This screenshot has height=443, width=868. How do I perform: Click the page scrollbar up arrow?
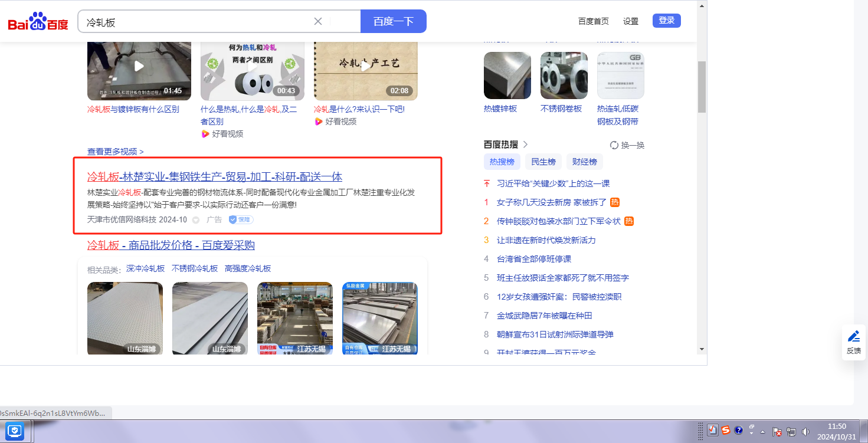click(x=702, y=6)
